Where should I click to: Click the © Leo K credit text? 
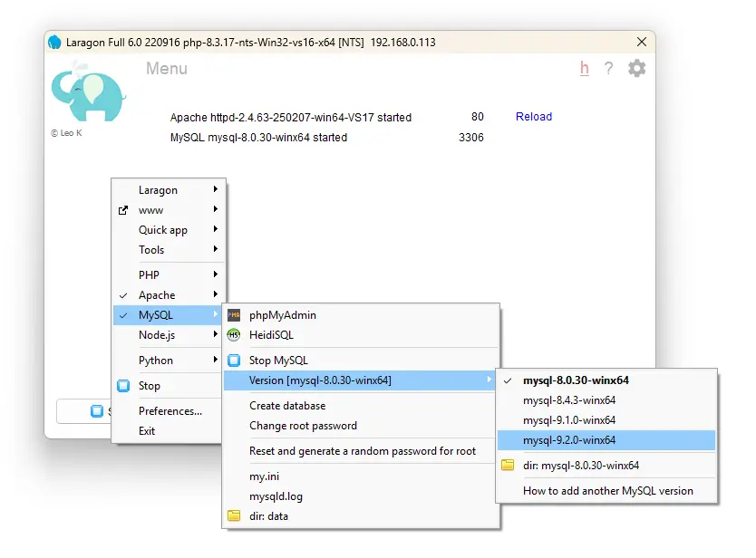(66, 133)
